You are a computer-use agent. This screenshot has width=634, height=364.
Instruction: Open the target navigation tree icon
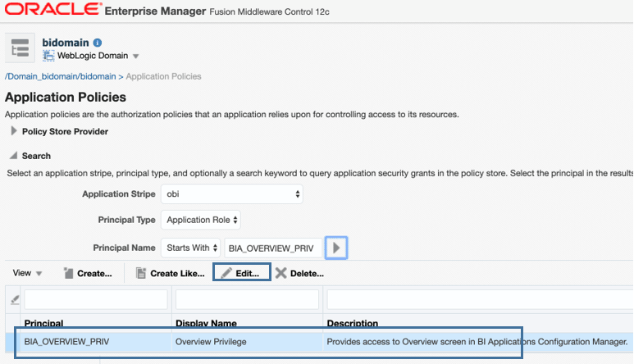(20, 48)
